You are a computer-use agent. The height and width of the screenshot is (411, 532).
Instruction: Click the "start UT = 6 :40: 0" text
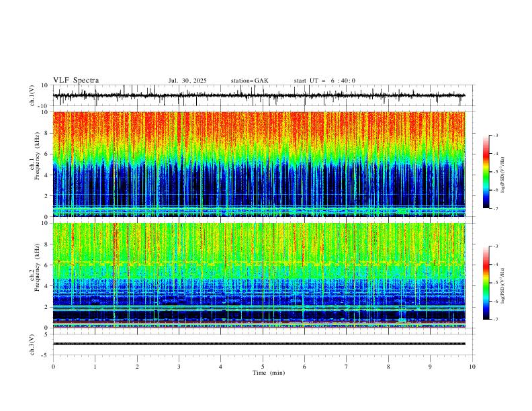[324, 81]
